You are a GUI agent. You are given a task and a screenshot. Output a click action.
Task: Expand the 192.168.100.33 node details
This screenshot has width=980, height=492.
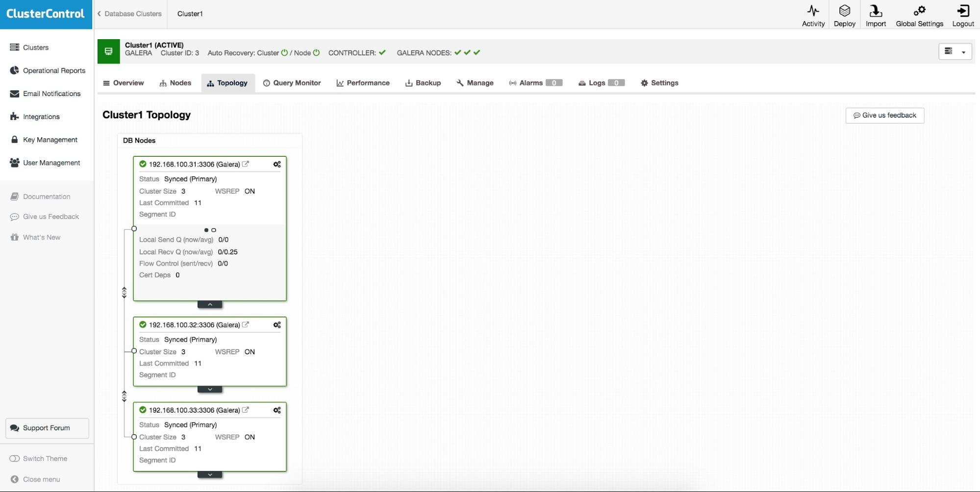(x=210, y=475)
